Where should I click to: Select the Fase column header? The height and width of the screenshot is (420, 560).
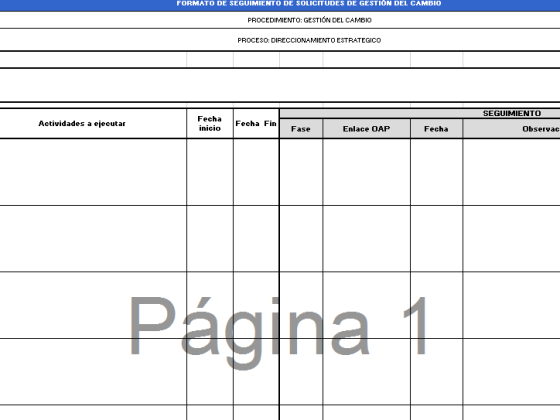click(301, 129)
